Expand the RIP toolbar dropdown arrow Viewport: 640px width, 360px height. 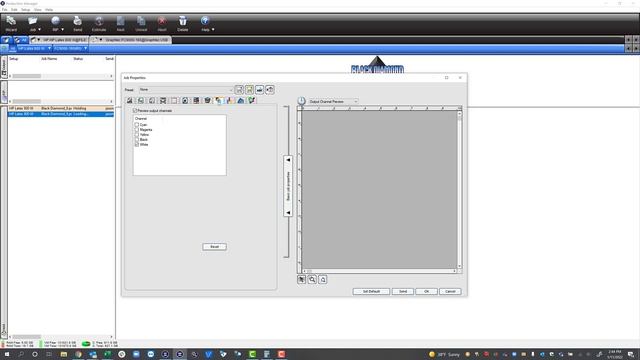(62, 29)
